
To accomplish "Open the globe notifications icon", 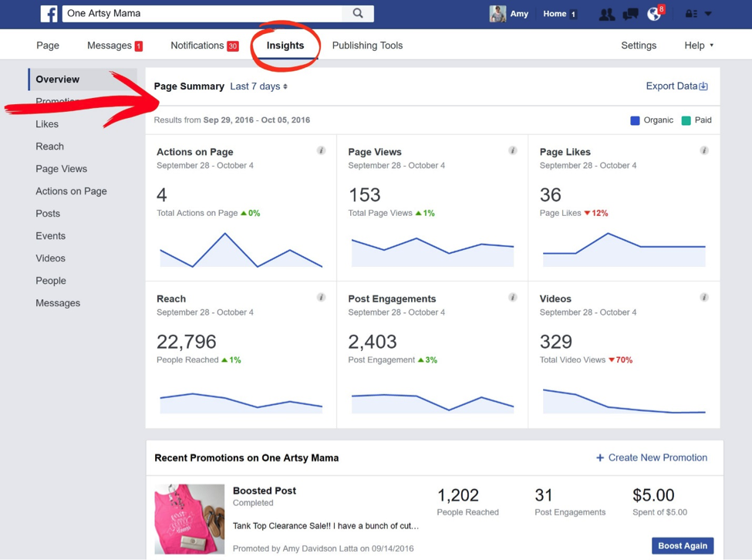I will click(654, 15).
